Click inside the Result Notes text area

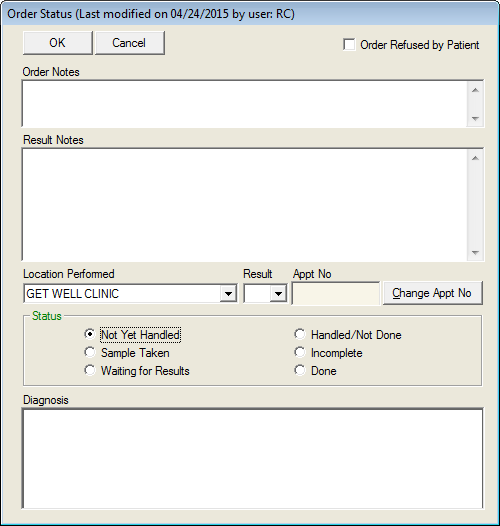point(244,205)
